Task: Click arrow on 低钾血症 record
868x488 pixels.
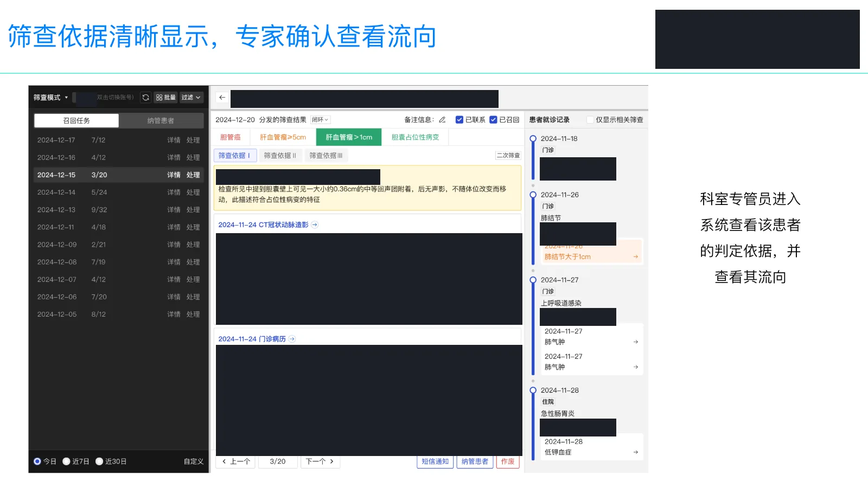Action: [x=636, y=452]
